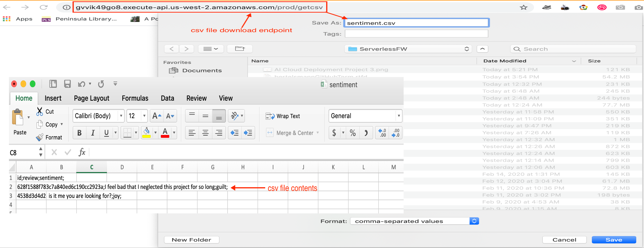The width and height of the screenshot is (644, 248).
Task: Click the increase indent icon
Action: (x=248, y=133)
